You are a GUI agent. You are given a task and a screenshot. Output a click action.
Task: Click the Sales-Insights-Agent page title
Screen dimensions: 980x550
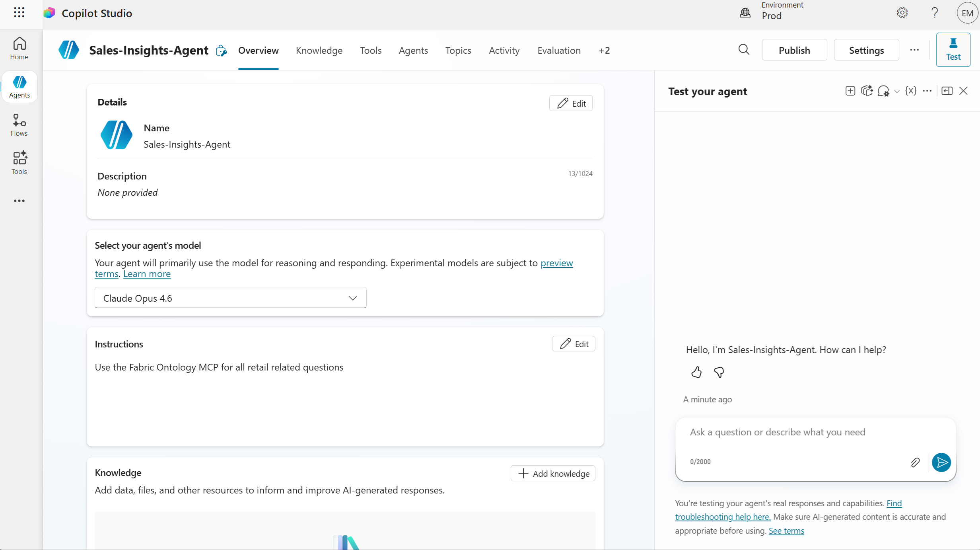pos(149,50)
